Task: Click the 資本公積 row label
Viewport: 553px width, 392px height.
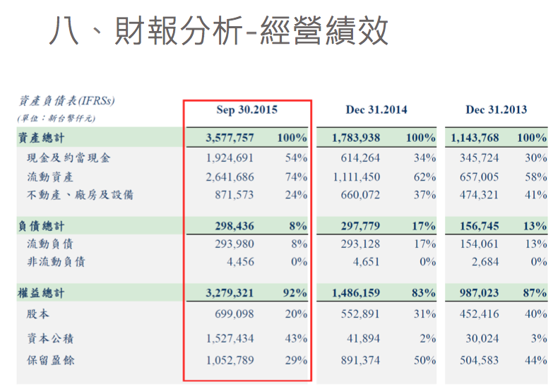Action: click(50, 338)
